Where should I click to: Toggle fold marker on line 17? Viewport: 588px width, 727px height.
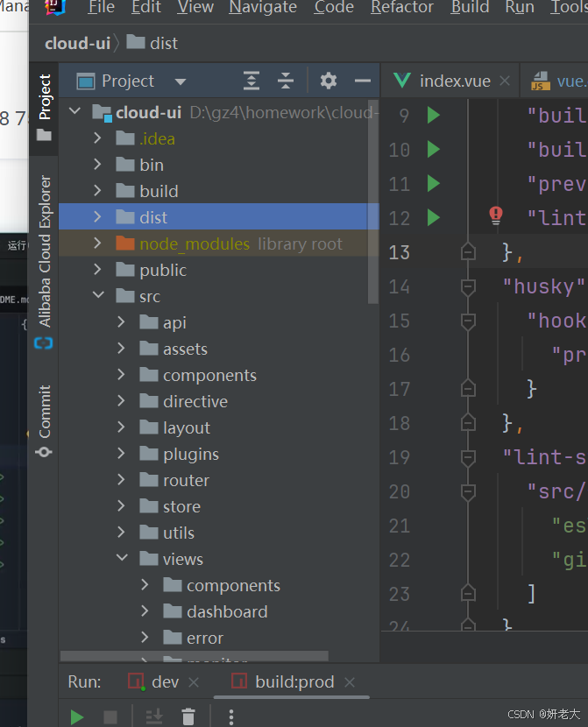pos(468,389)
